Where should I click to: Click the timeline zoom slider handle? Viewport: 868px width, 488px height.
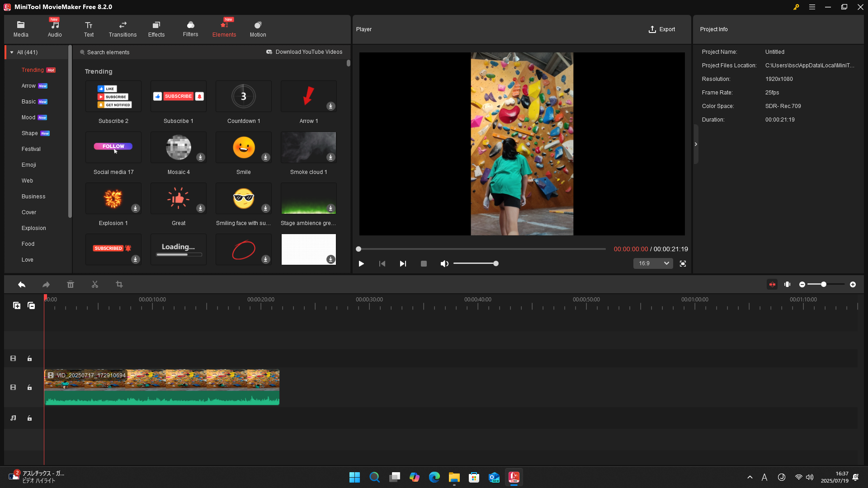[824, 285]
